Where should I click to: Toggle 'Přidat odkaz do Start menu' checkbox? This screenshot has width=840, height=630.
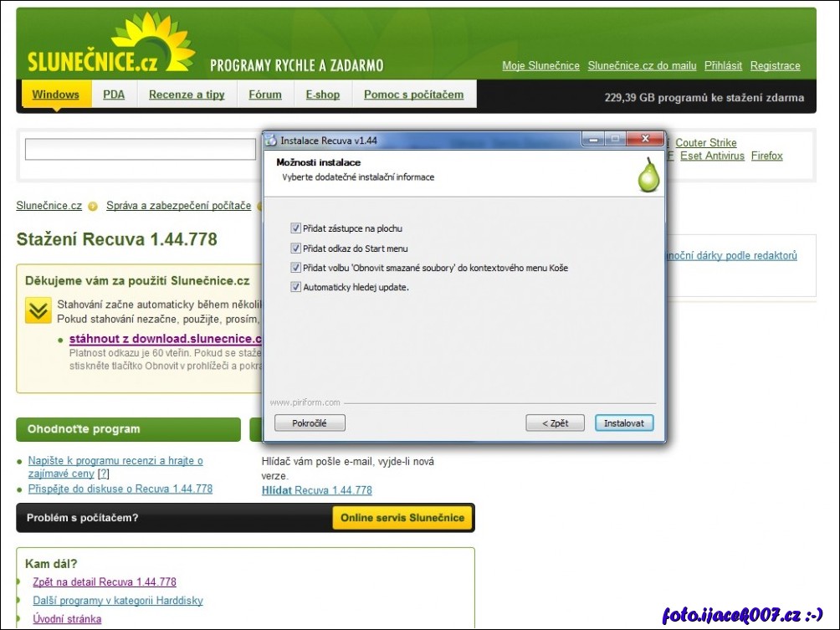click(x=295, y=248)
